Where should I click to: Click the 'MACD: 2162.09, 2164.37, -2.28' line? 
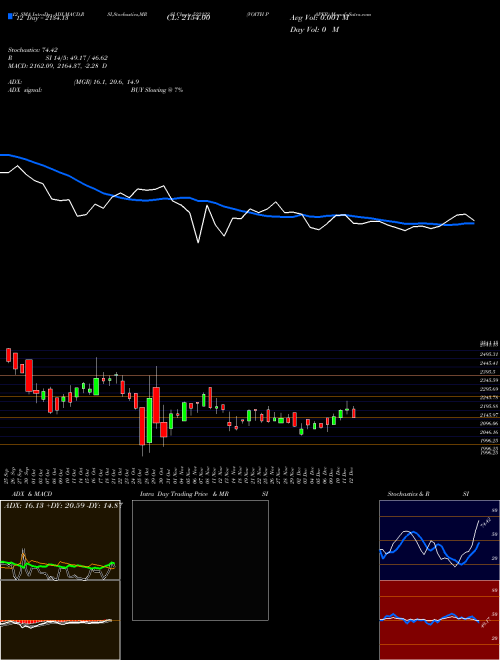point(57,66)
